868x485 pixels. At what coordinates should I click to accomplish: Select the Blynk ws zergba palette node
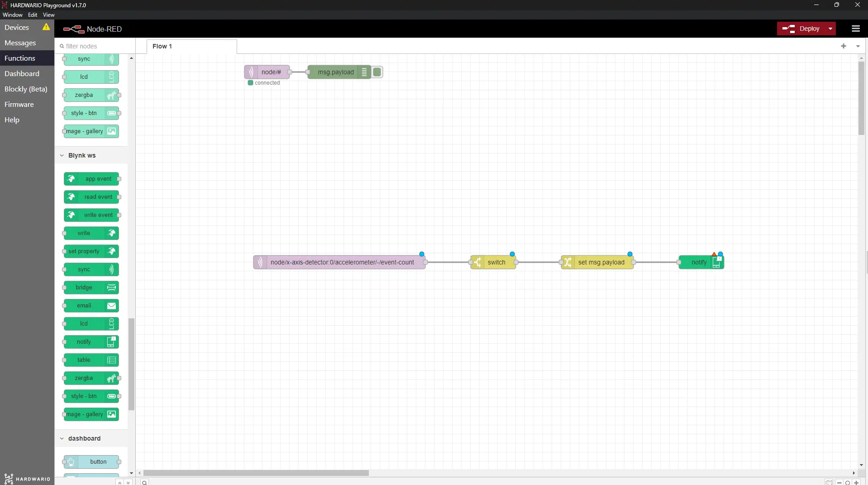[91, 378]
